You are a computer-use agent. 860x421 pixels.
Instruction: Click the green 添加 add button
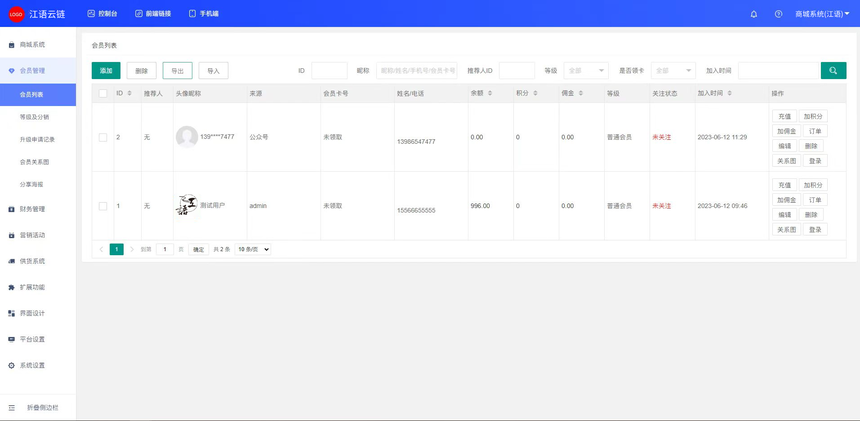pos(106,71)
